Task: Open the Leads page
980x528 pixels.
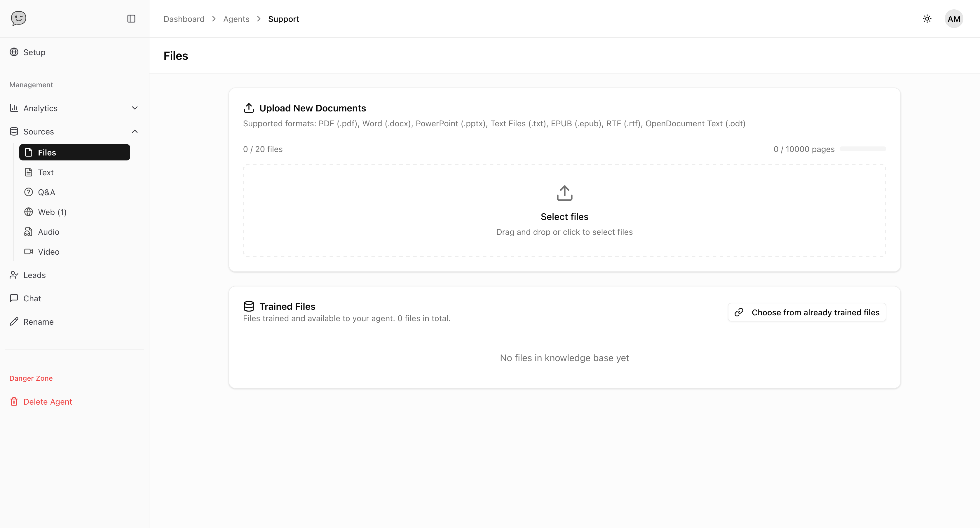Action: (34, 275)
